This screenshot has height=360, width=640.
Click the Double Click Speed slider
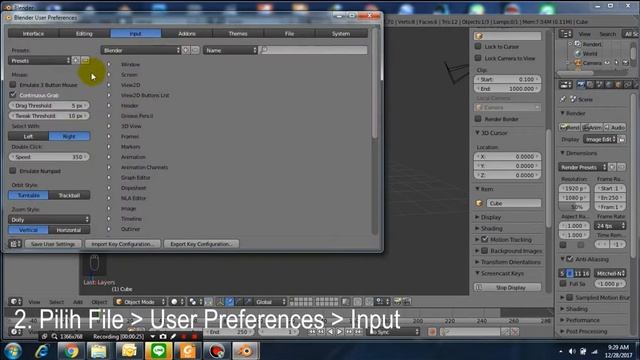[49, 157]
